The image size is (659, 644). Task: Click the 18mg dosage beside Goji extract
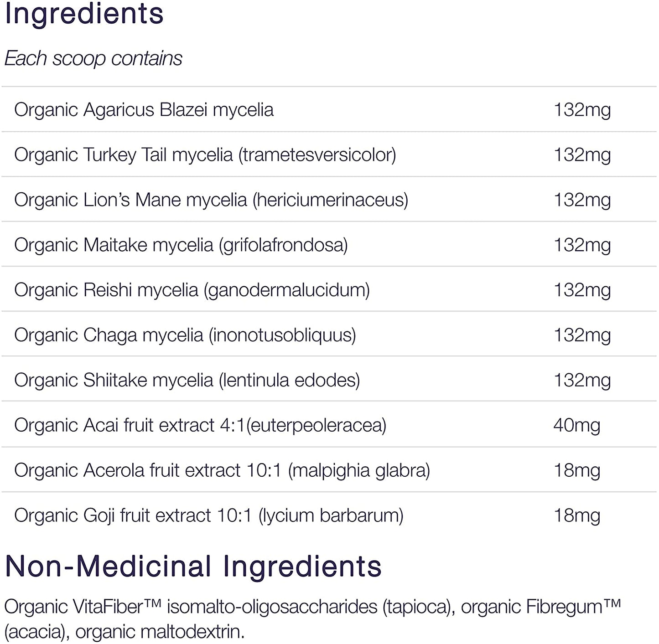576,516
